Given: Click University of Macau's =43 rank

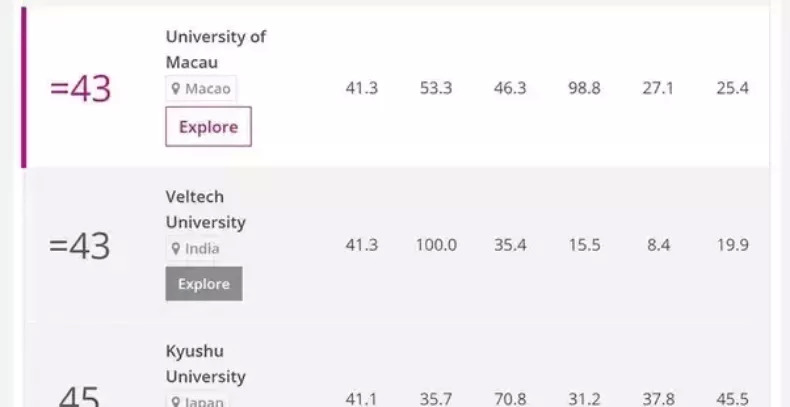Looking at the screenshot, I should 80,88.
